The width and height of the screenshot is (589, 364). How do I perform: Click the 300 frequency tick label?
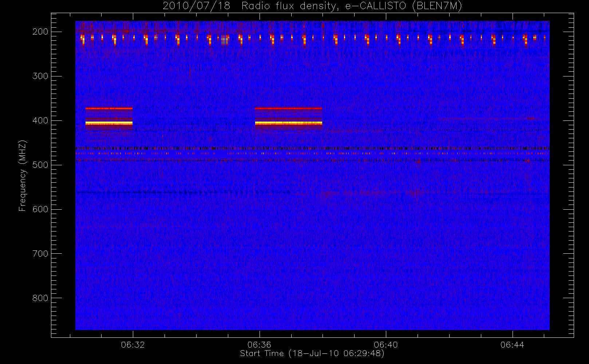click(x=40, y=76)
